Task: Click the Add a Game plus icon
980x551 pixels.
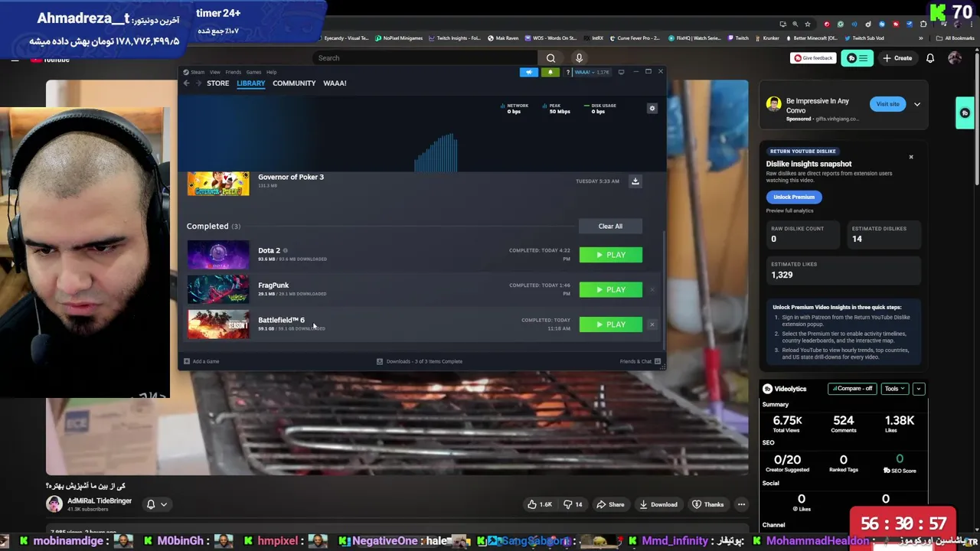Action: (186, 361)
